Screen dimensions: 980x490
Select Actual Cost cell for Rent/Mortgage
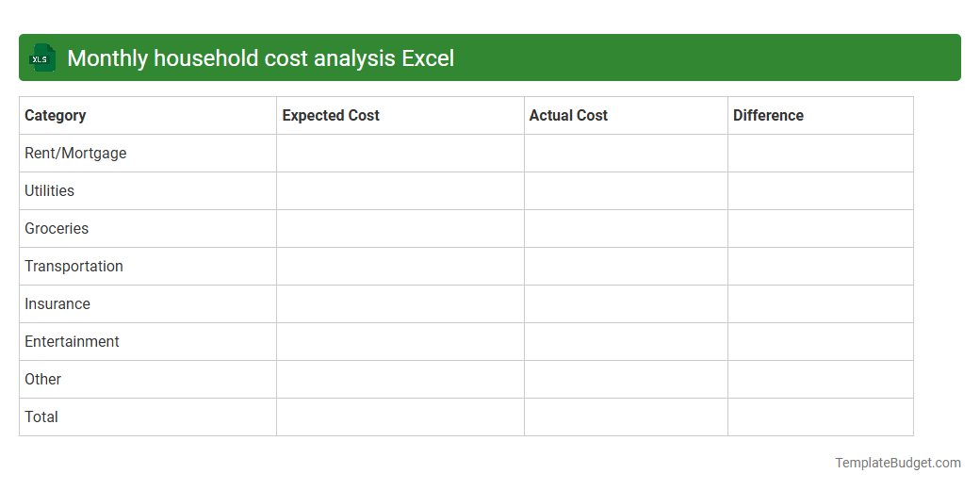(627, 153)
